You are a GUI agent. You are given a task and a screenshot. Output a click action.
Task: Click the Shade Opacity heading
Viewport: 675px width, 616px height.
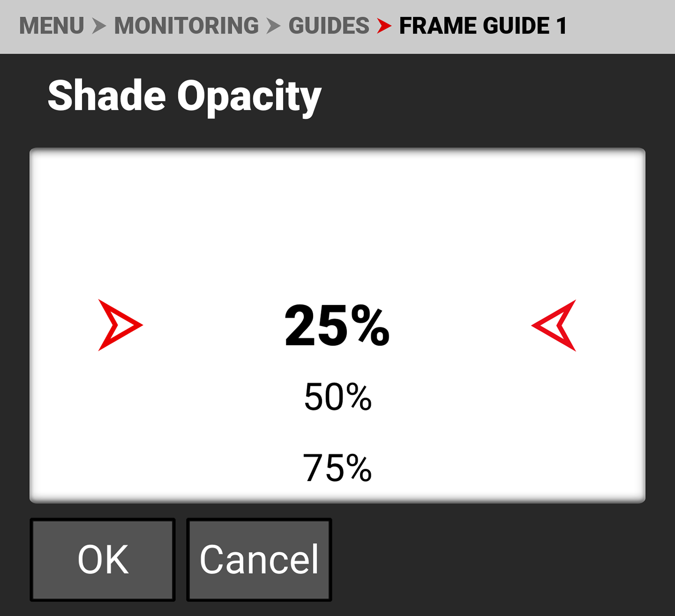(x=184, y=96)
